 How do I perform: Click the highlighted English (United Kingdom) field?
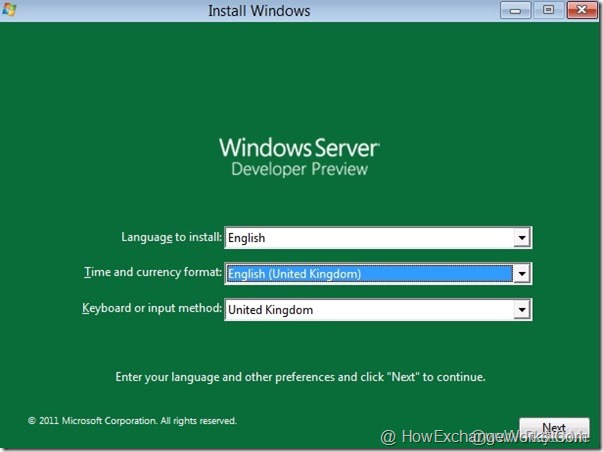pos(378,274)
